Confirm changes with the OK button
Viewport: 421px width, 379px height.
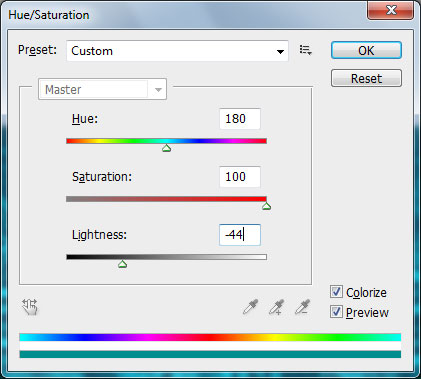(366, 50)
